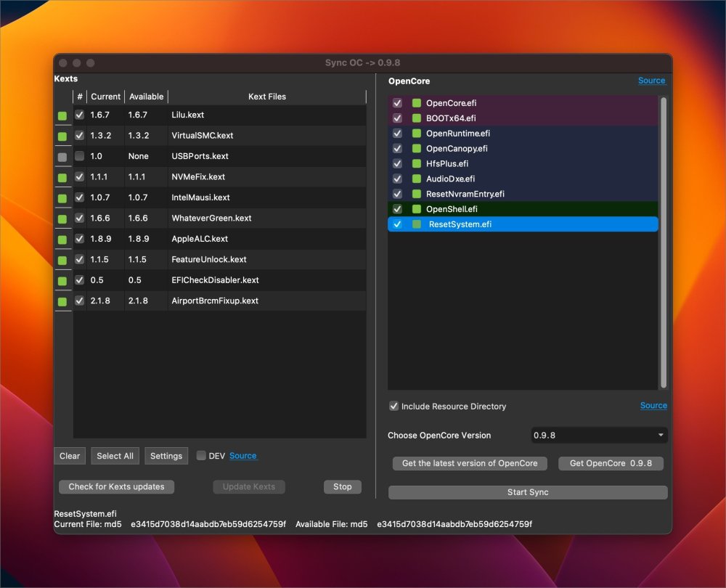Click the # column header
The width and height of the screenshot is (726, 588).
[x=80, y=97]
